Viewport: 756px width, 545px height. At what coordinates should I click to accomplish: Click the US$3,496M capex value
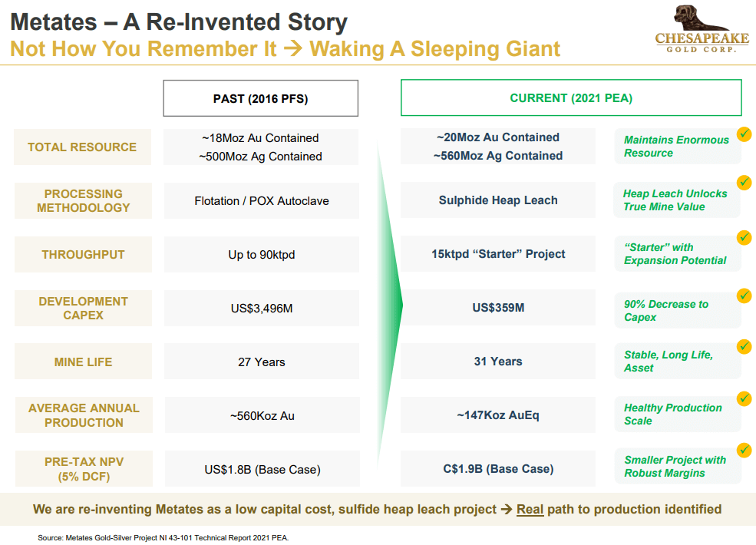[x=261, y=308]
